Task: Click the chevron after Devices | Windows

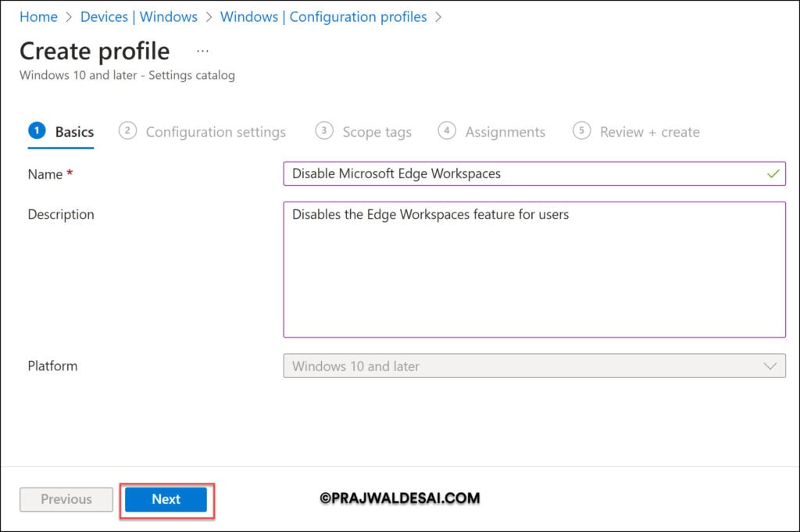Action: point(209,17)
